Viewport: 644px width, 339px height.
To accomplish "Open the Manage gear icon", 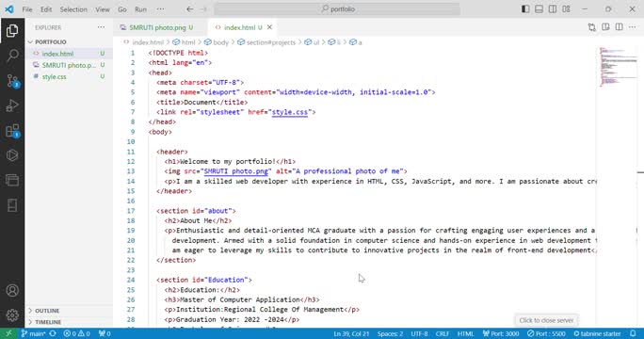I will coord(12,315).
